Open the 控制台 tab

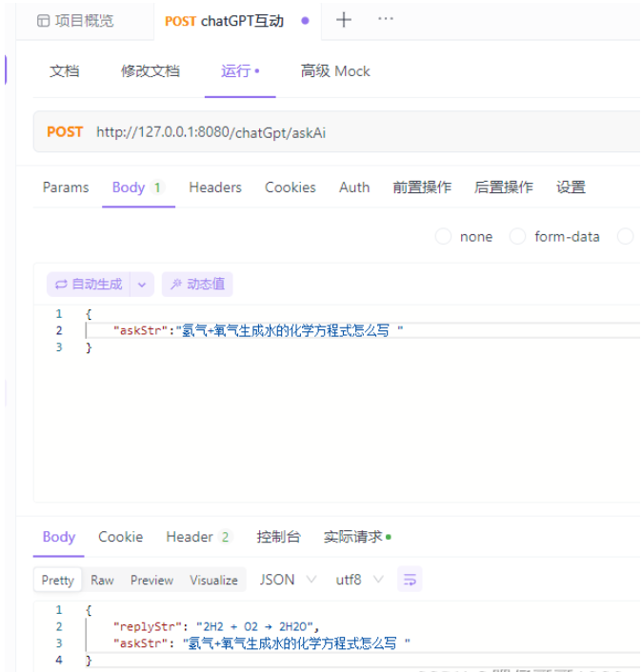coord(279,537)
